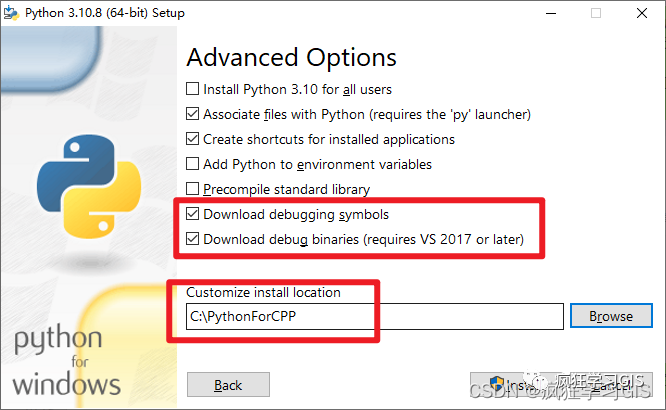
Task: Enable Precompile standard library checkbox
Action: (192, 189)
